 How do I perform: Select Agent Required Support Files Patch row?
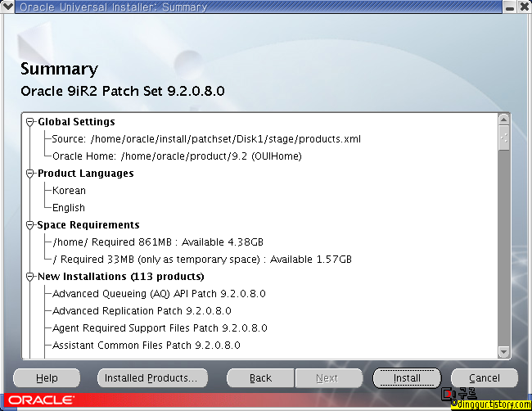pyautogui.click(x=160, y=328)
